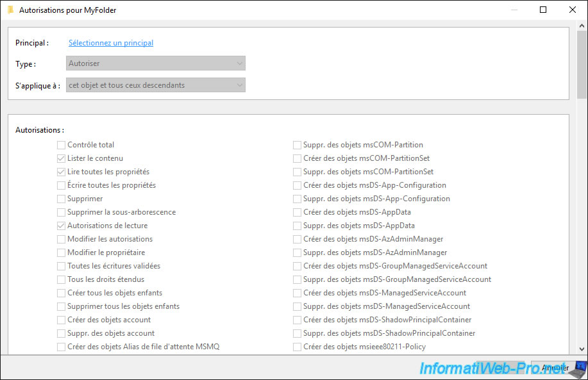588x380 pixels.
Task: Click the scrollbar up arrow
Action: point(582,26)
